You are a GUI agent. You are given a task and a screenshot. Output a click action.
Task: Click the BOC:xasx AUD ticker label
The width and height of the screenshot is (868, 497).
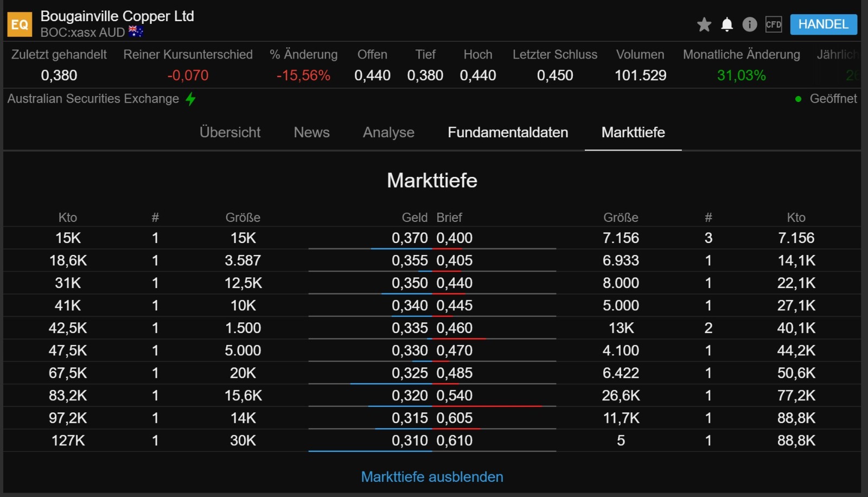point(83,33)
